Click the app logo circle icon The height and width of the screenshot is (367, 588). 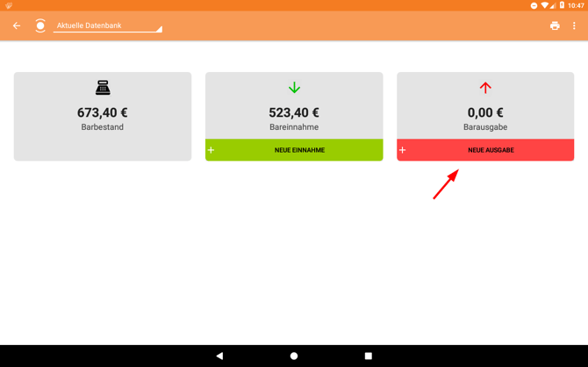tap(40, 25)
